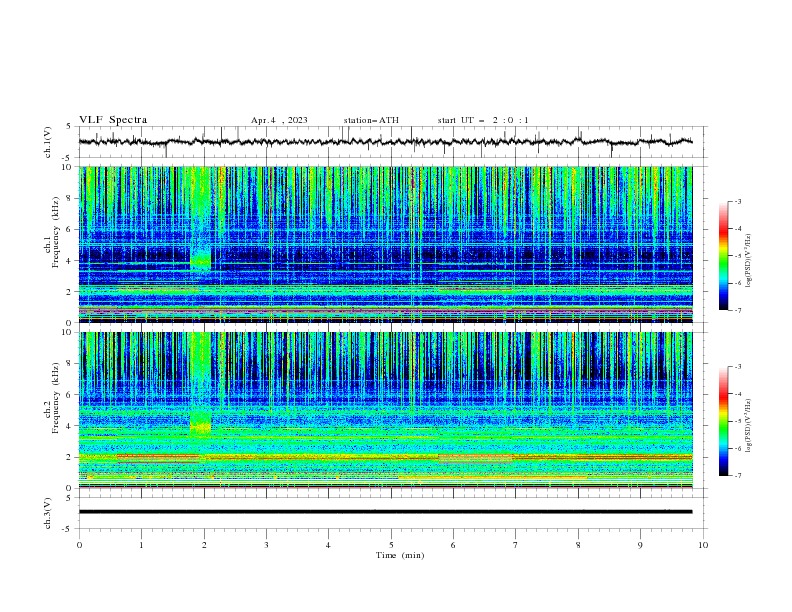Image resolution: width=792 pixels, height=612 pixels.
Task: Click the ch.3 voltage flat trace
Action: pyautogui.click(x=385, y=512)
